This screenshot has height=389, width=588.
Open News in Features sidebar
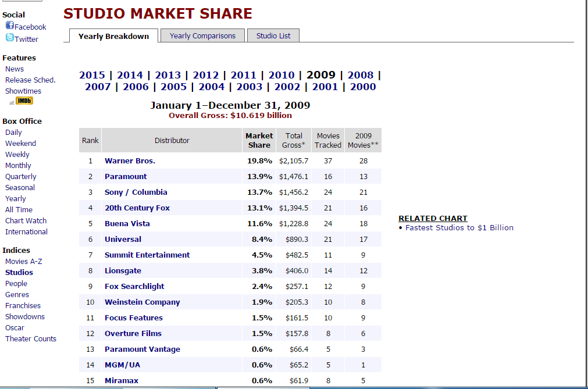15,69
